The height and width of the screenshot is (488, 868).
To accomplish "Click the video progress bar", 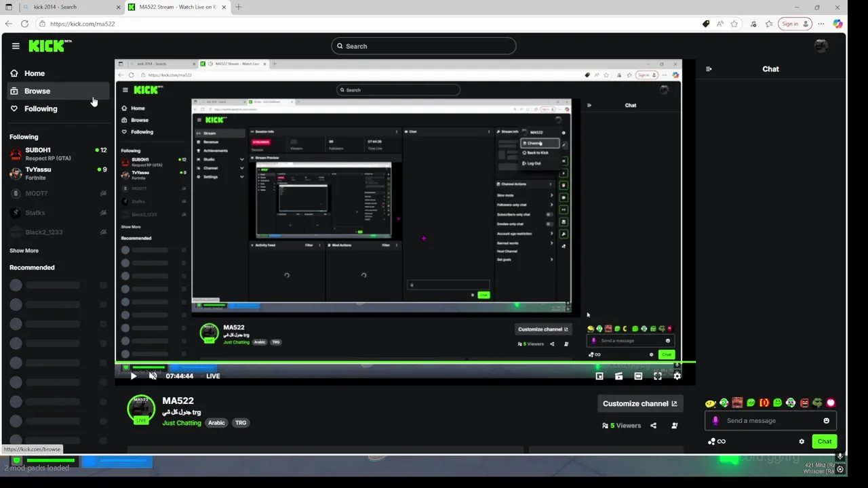I will click(x=406, y=363).
